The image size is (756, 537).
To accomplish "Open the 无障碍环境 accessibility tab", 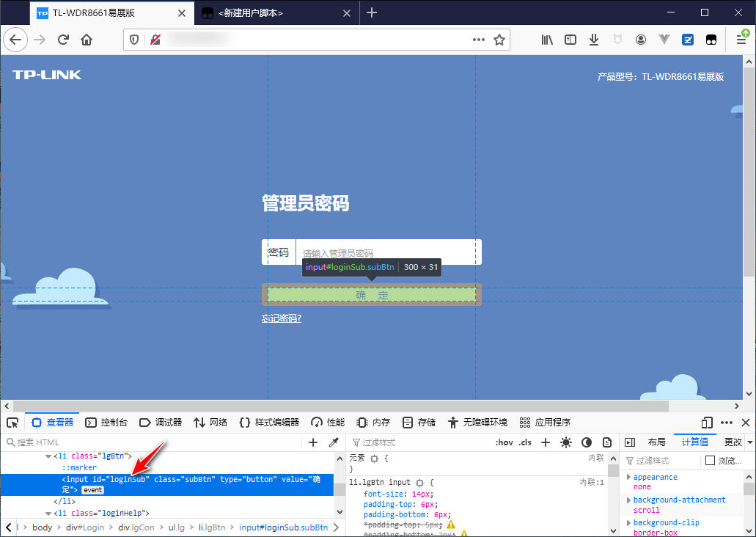I will [477, 423].
